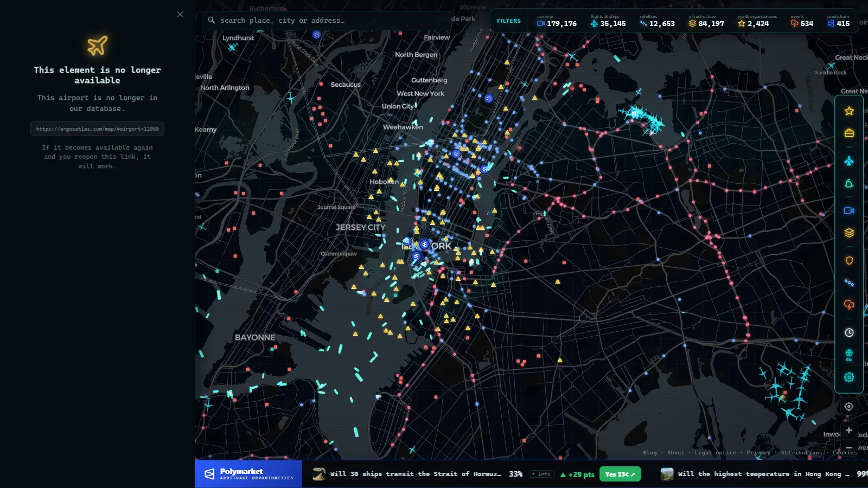Click the Yes 33¢ button
The width and height of the screenshot is (868, 488).
620,474
